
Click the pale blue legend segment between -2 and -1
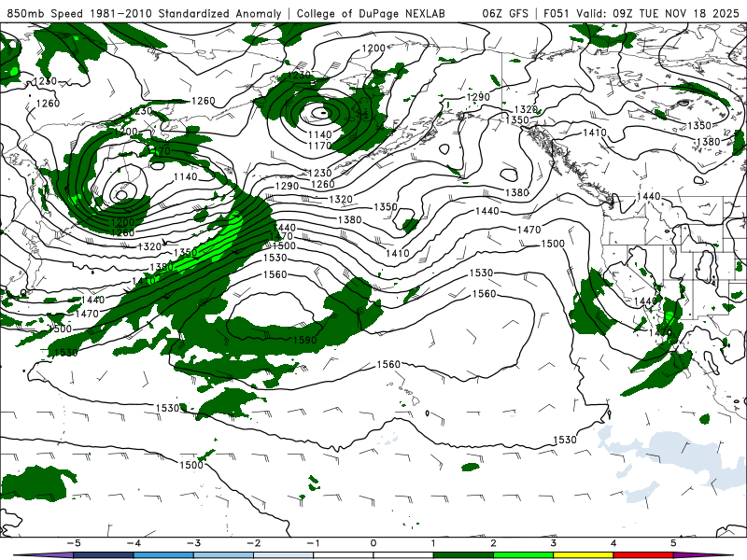(x=284, y=555)
